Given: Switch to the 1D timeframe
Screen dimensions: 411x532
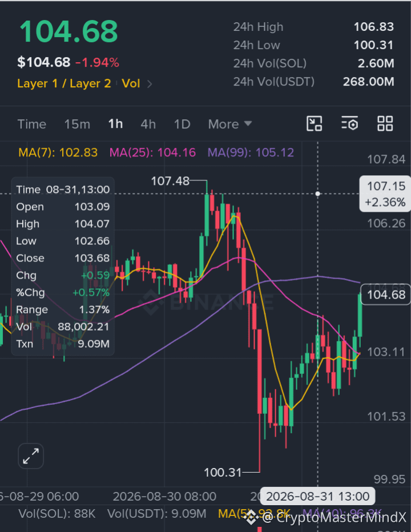Looking at the screenshot, I should click(182, 124).
